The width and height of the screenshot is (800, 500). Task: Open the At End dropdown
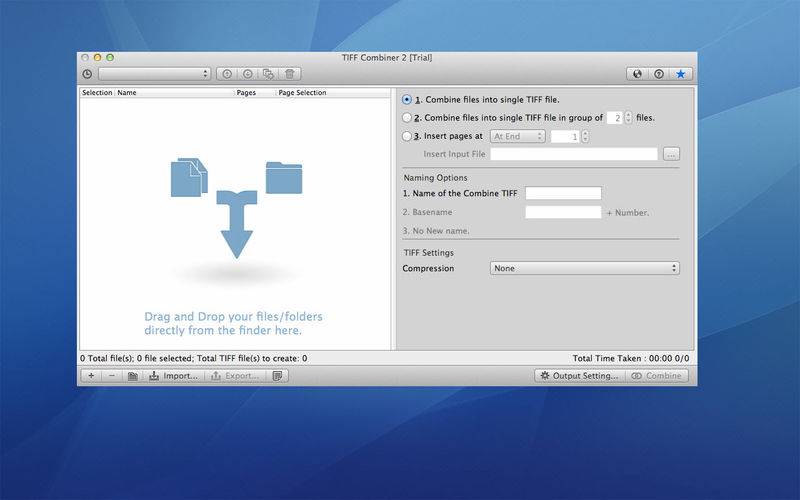coord(518,136)
